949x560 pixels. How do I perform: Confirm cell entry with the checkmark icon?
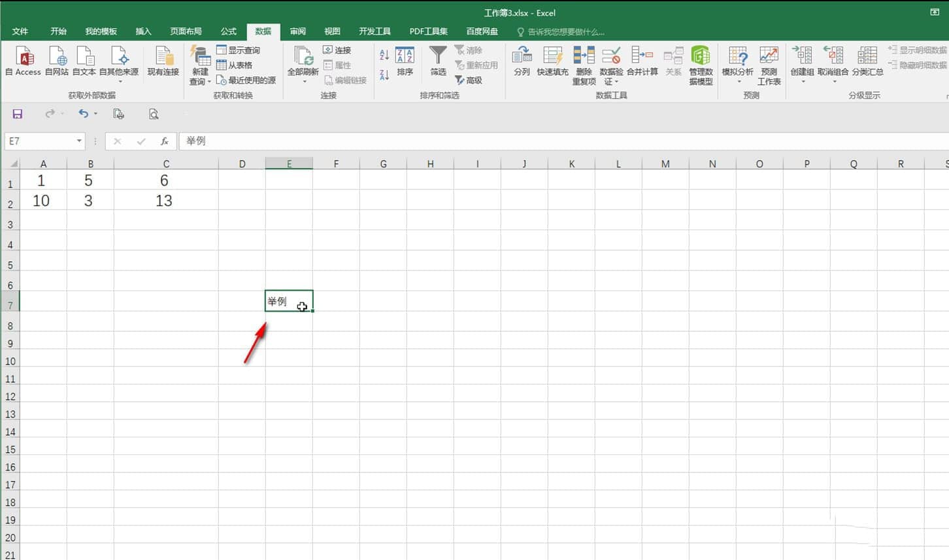141,141
